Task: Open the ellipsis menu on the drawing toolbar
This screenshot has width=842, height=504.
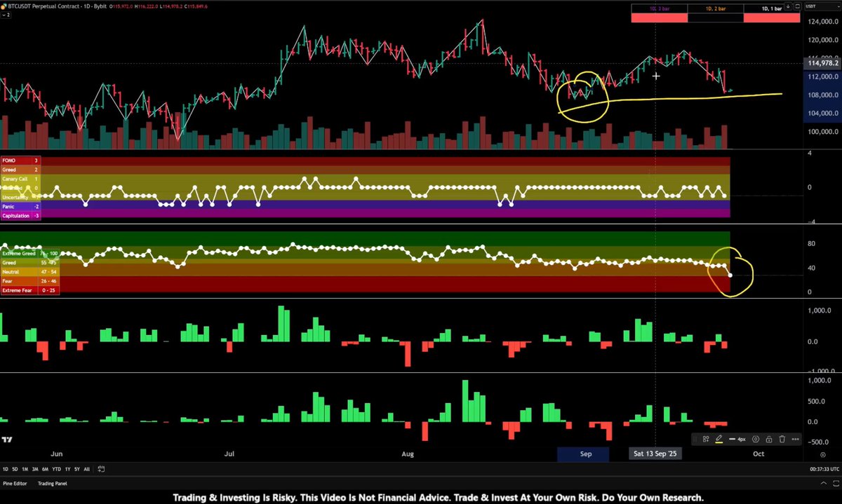Action: [x=795, y=438]
